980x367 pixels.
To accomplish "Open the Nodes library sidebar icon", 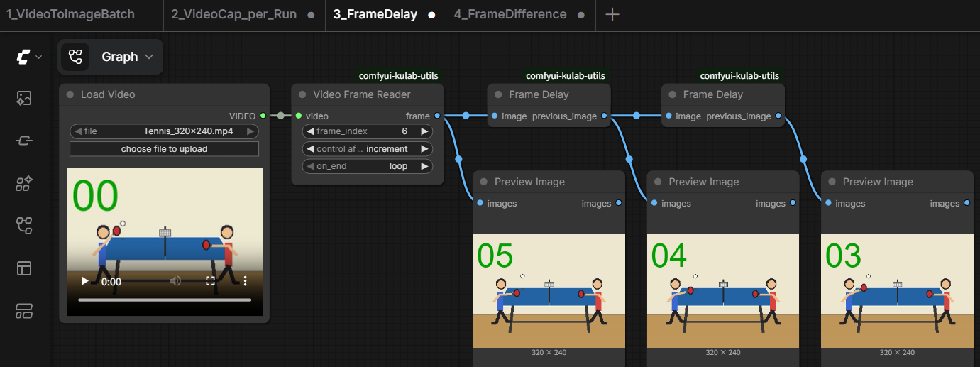I will 24,141.
